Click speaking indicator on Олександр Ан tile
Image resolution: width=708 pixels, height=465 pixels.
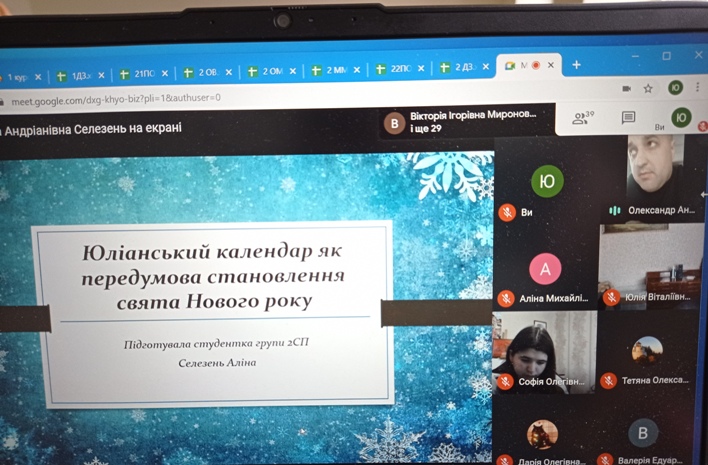(614, 211)
